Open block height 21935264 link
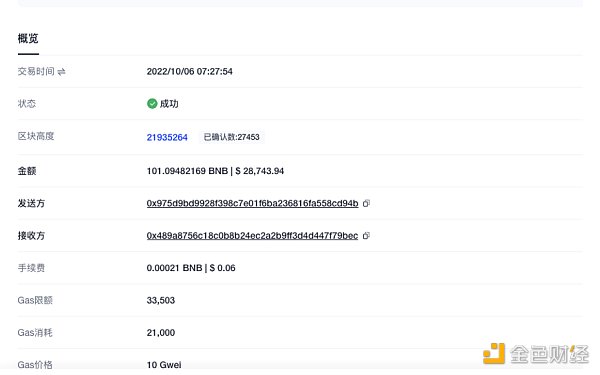 [x=167, y=137]
